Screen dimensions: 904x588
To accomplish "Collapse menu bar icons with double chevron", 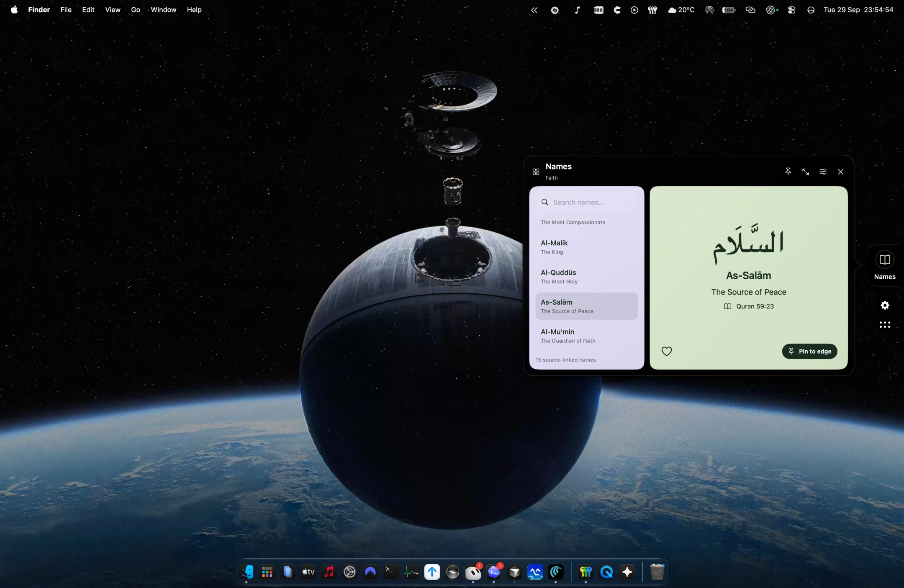I will (534, 10).
